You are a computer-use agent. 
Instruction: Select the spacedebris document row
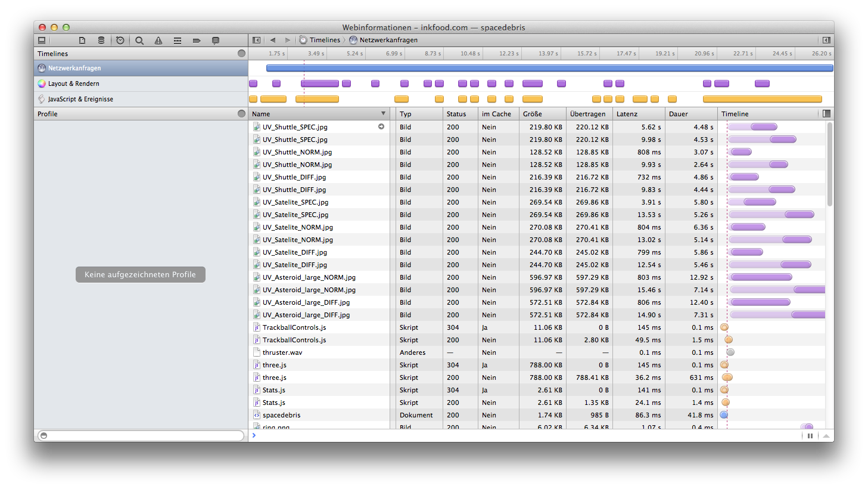pos(537,415)
